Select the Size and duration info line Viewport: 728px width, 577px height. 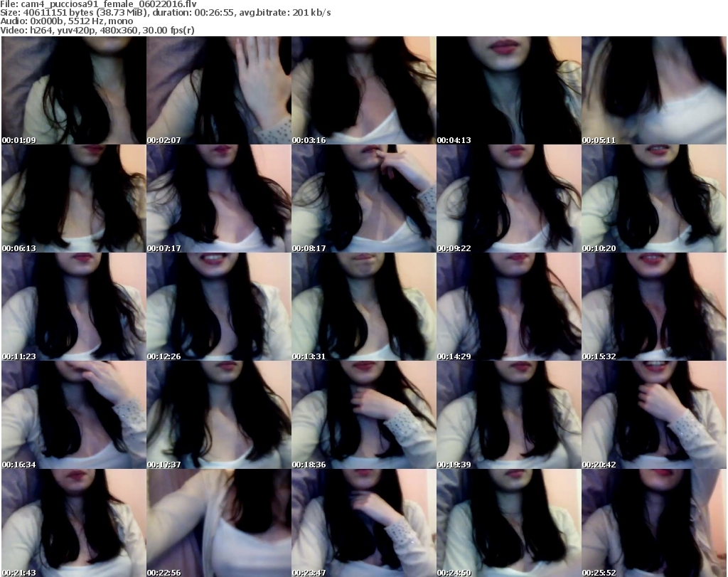[x=166, y=13]
